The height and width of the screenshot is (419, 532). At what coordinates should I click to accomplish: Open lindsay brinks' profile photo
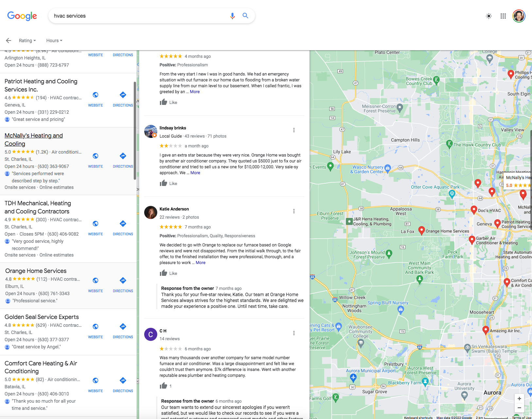tap(151, 131)
